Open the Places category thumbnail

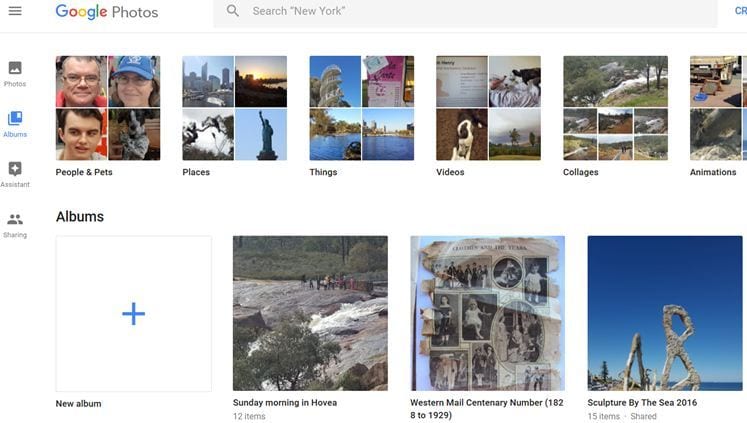(234, 108)
